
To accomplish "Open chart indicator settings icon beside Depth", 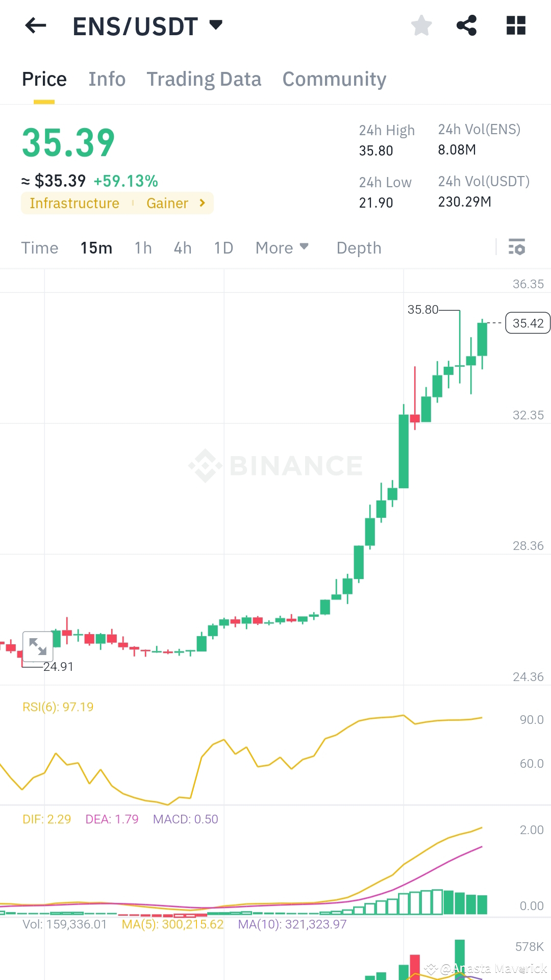I will pyautogui.click(x=517, y=248).
